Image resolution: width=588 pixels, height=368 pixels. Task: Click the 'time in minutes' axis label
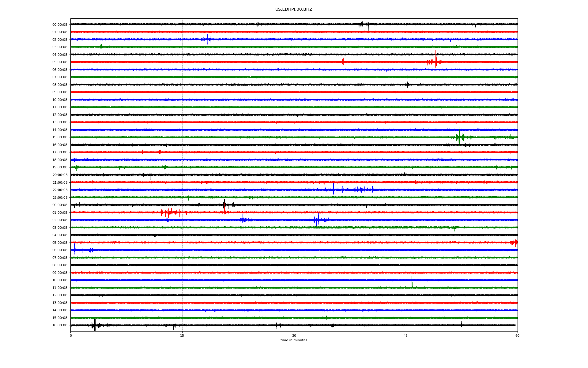tap(293, 340)
